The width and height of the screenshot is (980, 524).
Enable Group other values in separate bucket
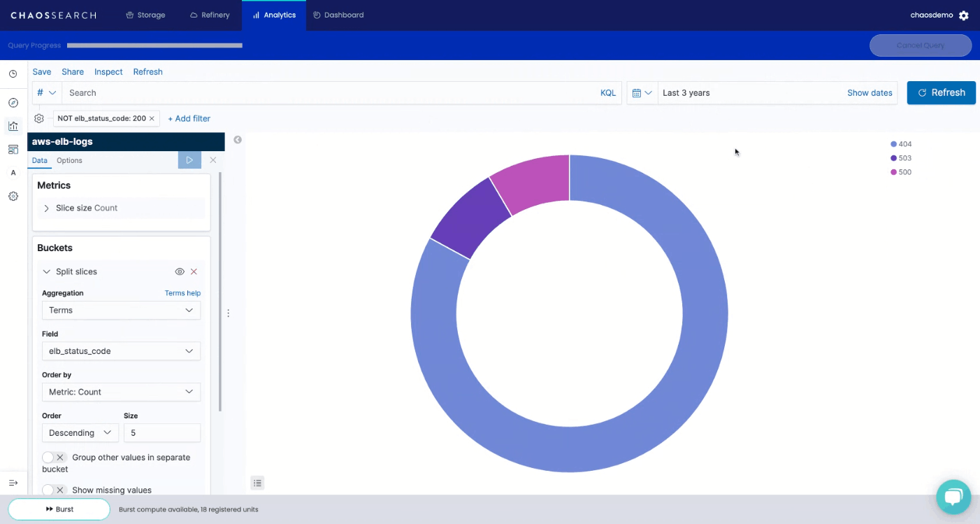click(49, 457)
